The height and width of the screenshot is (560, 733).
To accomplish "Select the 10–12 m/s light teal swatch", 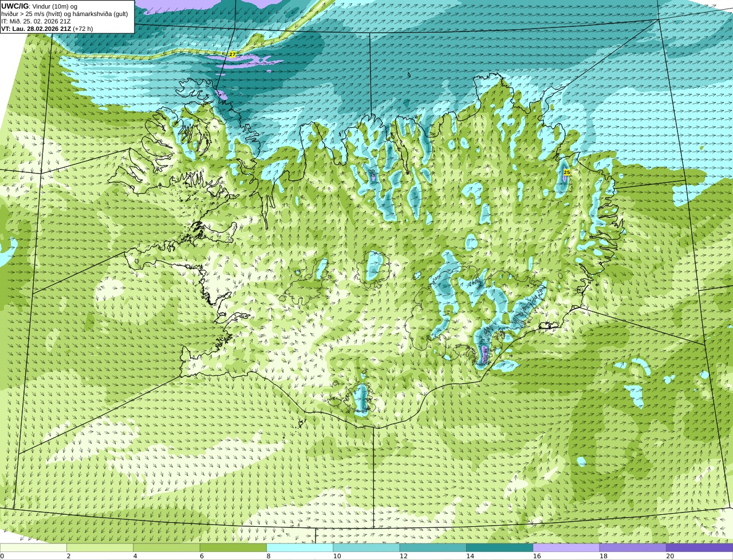I will click(x=366, y=547).
